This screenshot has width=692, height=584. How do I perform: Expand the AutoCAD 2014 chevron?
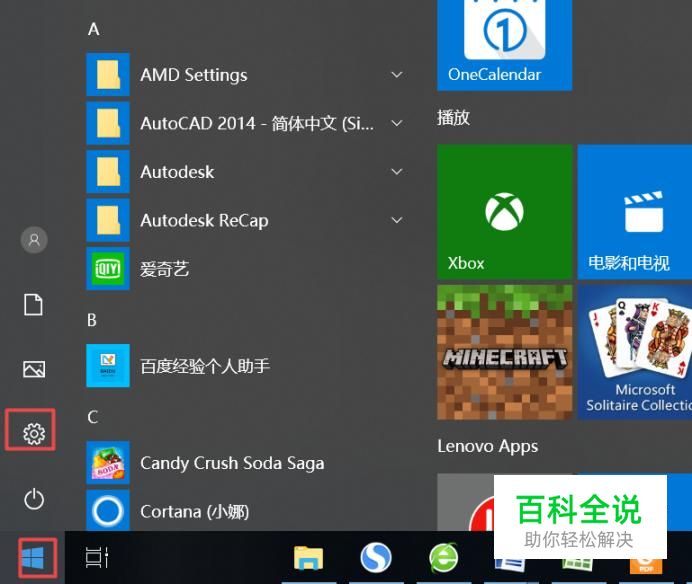point(397,123)
